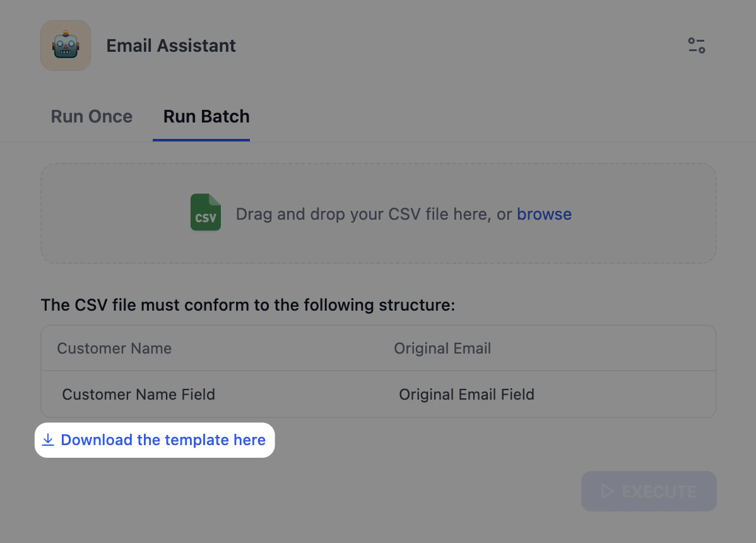Click the Email Assistant title text

pyautogui.click(x=170, y=46)
